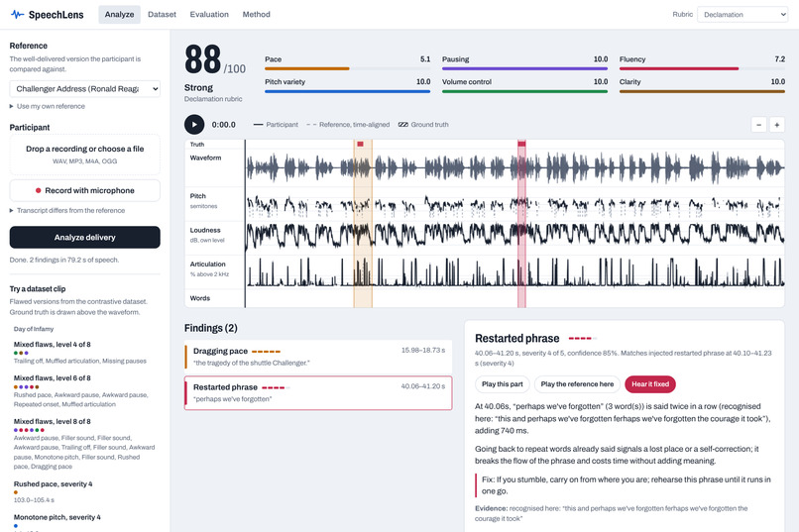The height and width of the screenshot is (532, 799).
Task: Choose the Rushed pace, severity 4 clip
Action: 84,491
